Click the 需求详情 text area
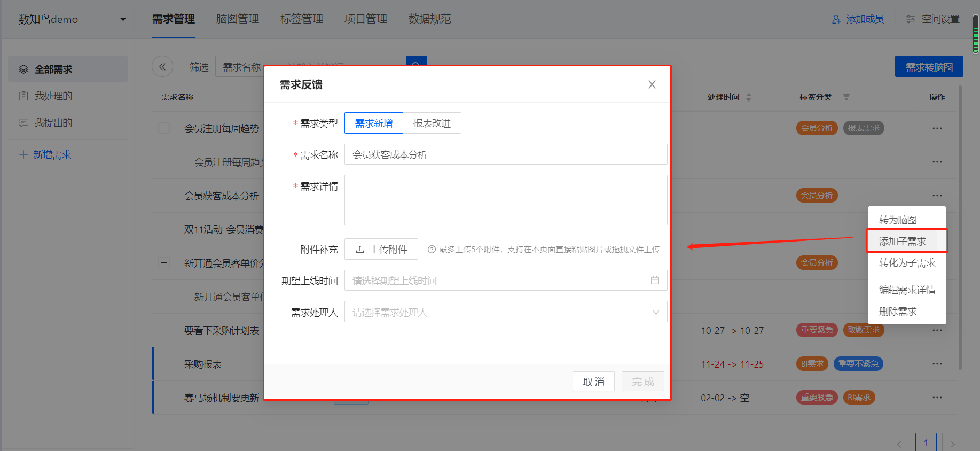980x451 pixels. (505, 200)
